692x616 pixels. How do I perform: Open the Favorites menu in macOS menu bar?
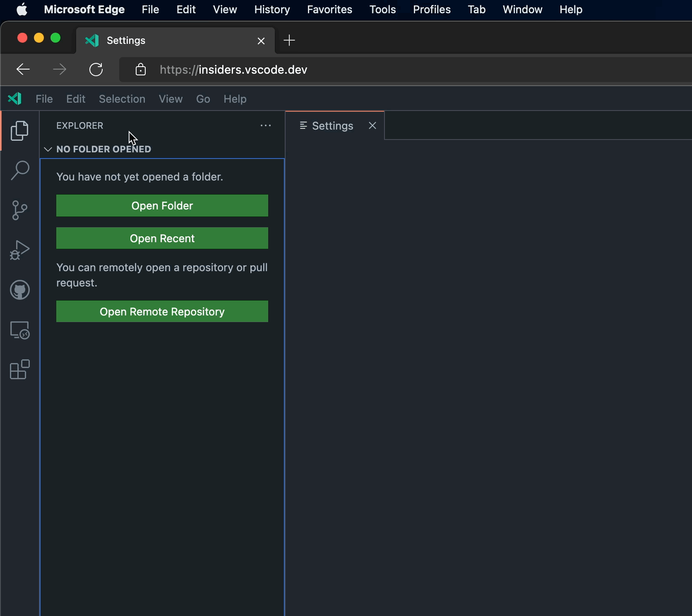329,9
